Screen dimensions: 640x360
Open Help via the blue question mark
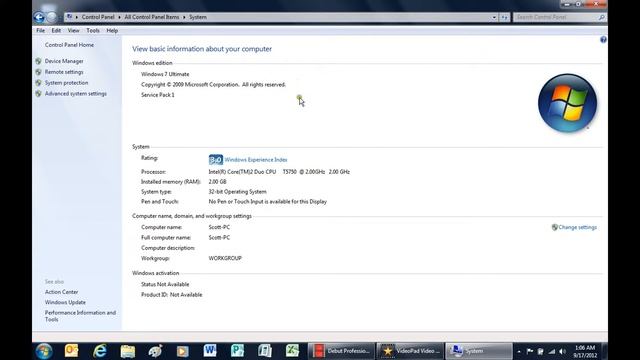603,40
